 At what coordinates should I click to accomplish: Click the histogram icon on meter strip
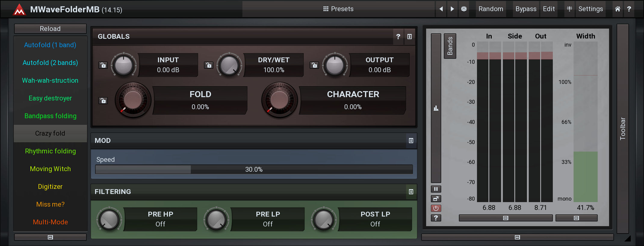click(436, 108)
